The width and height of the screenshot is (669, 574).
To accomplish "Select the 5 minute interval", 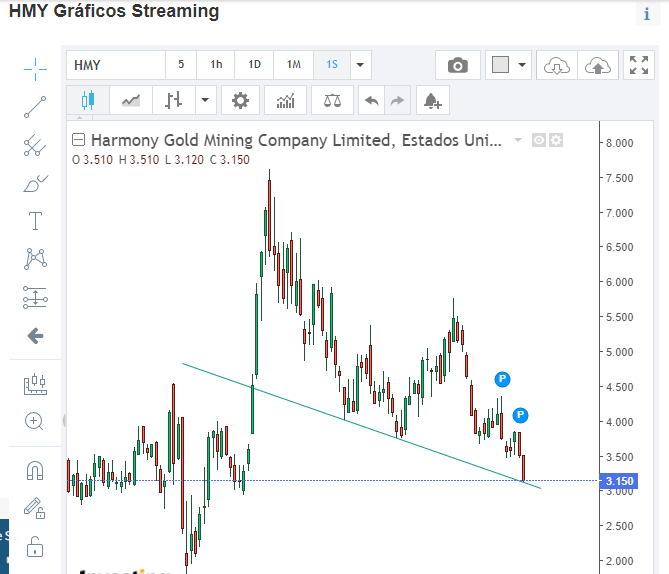I will coord(181,65).
